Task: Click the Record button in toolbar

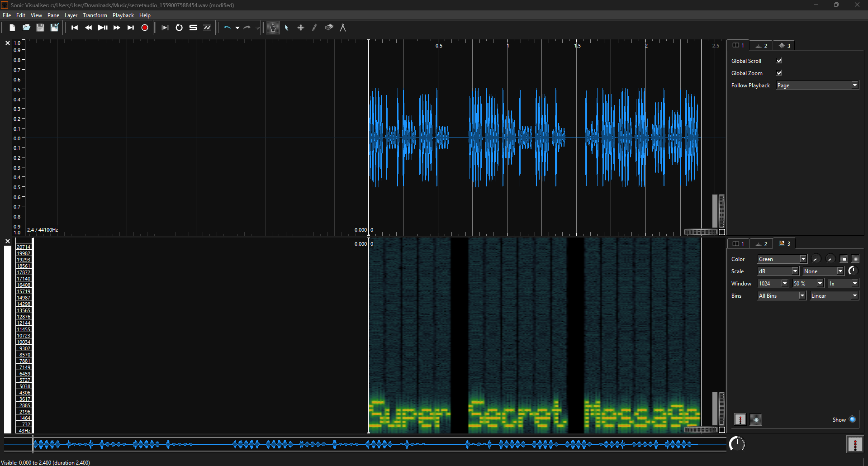Action: 145,28
